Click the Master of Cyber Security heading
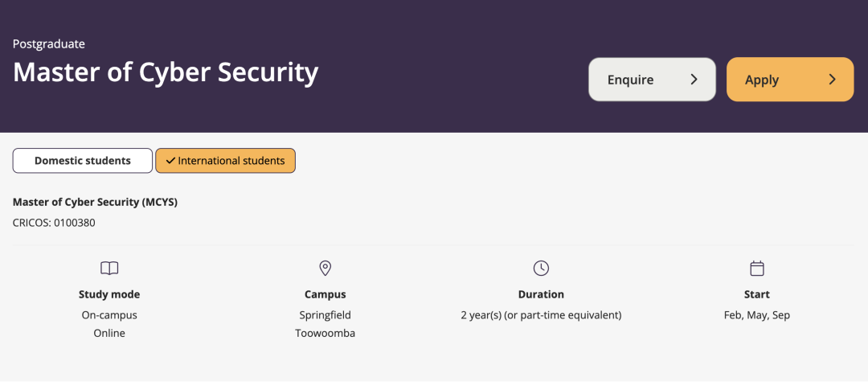 (x=166, y=72)
